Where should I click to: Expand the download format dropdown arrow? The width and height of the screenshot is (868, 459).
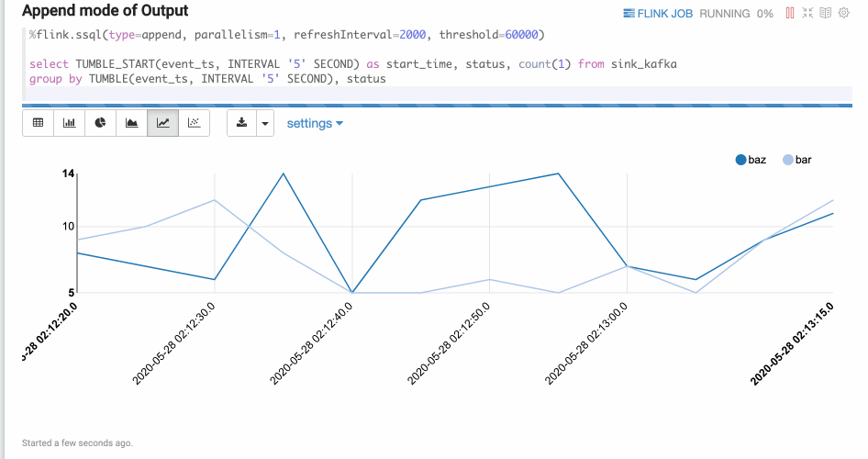click(x=264, y=123)
